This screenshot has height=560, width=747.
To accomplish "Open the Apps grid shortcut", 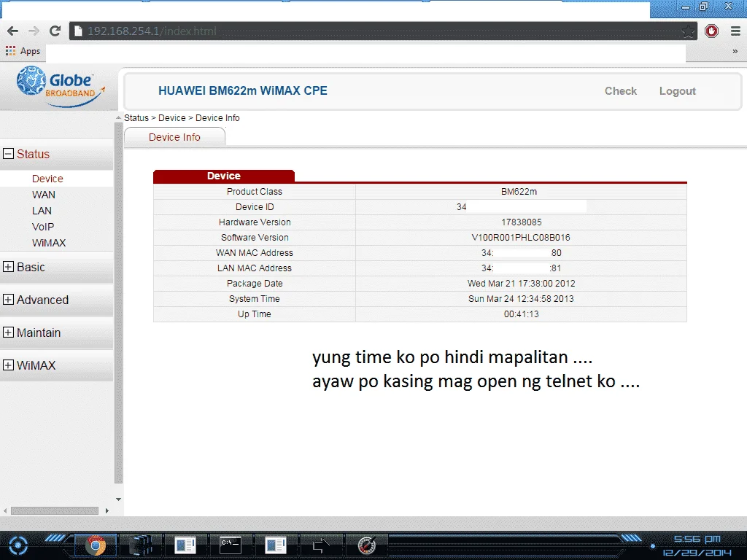I will click(x=23, y=51).
